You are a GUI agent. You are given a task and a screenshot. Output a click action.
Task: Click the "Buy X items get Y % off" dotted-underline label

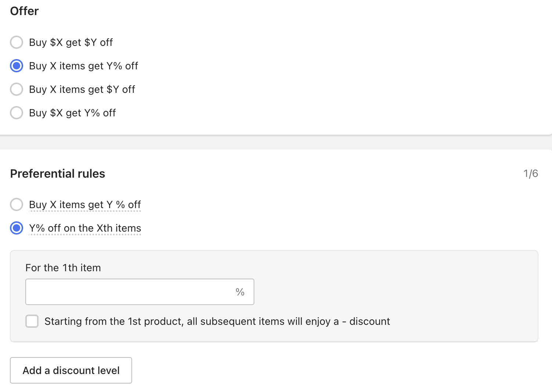85,204
